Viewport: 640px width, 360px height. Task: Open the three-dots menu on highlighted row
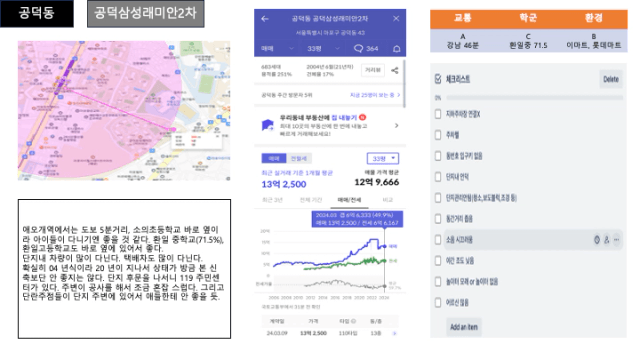tap(616, 240)
